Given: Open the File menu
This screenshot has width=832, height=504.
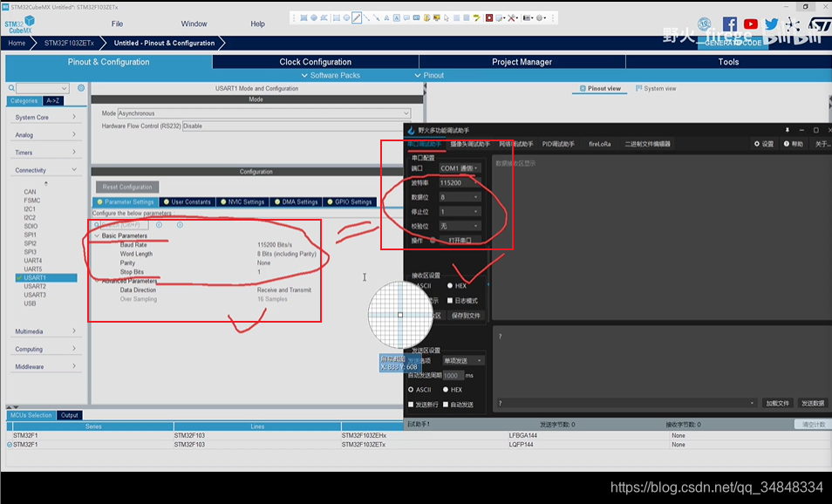Looking at the screenshot, I should tap(117, 24).
